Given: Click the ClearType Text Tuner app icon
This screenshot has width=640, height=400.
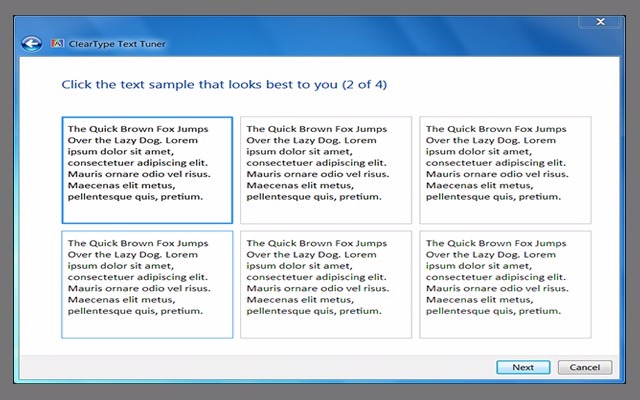Looking at the screenshot, I should (58, 43).
